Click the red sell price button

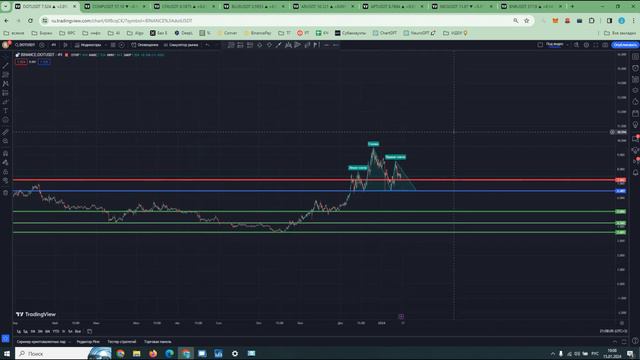tap(22, 62)
